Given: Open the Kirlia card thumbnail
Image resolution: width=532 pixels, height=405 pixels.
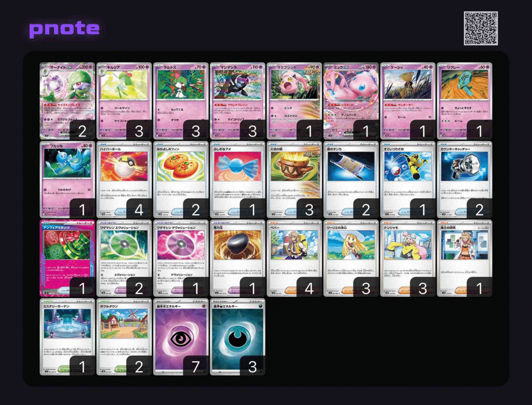Looking at the screenshot, I should pos(124,101).
